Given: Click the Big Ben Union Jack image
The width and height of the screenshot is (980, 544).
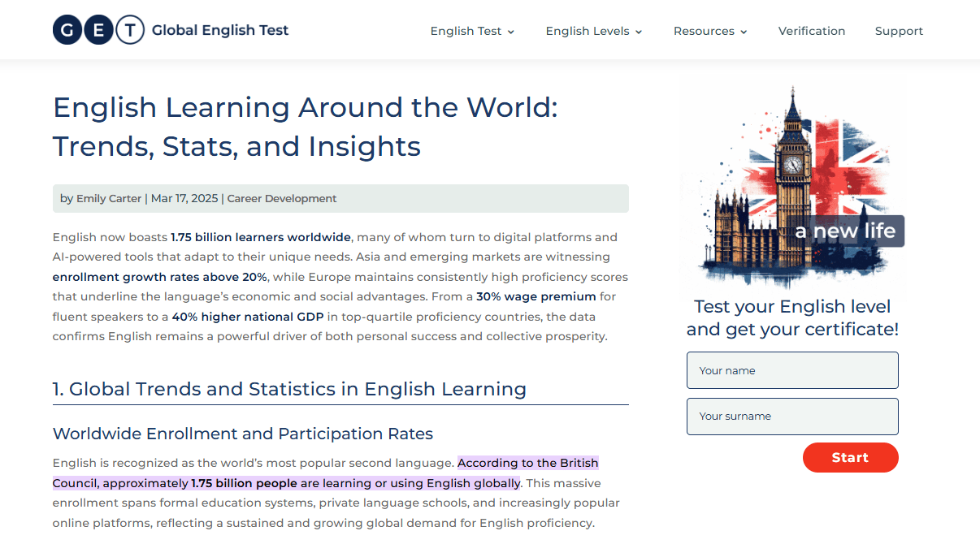Looking at the screenshot, I should pos(792,187).
